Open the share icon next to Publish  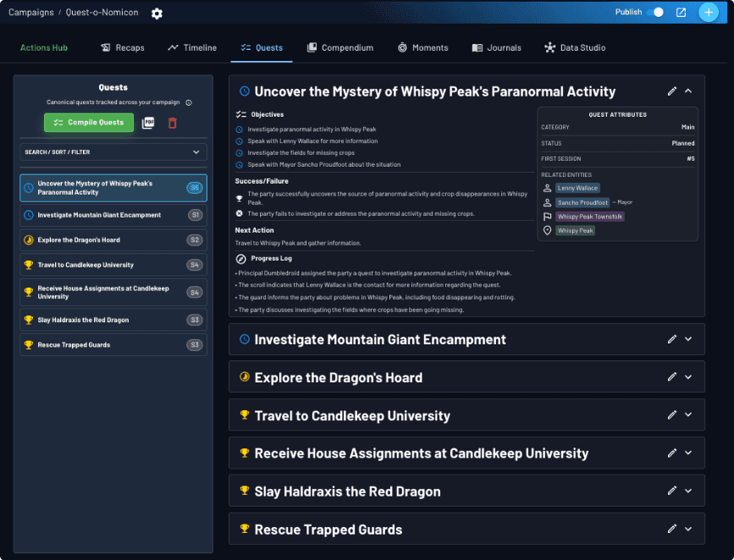click(680, 13)
